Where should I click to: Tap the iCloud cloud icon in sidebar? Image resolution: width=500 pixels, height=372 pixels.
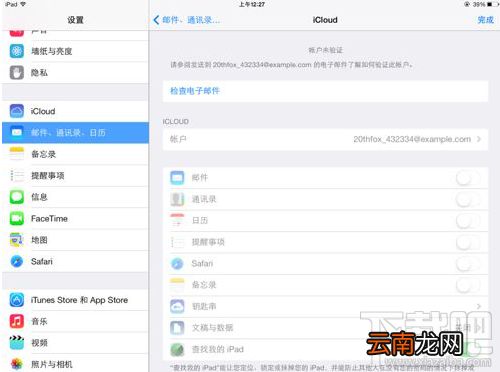(17, 111)
